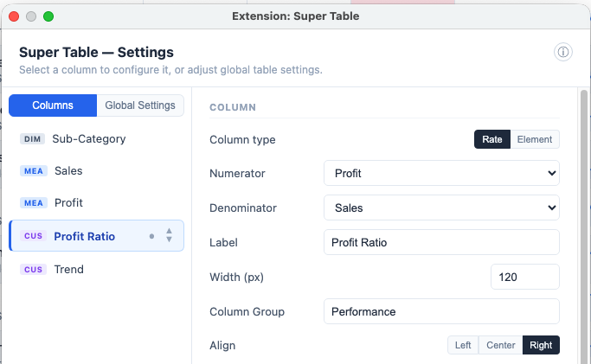This screenshot has width=591, height=364.
Task: Align column to Right
Action: pyautogui.click(x=541, y=345)
